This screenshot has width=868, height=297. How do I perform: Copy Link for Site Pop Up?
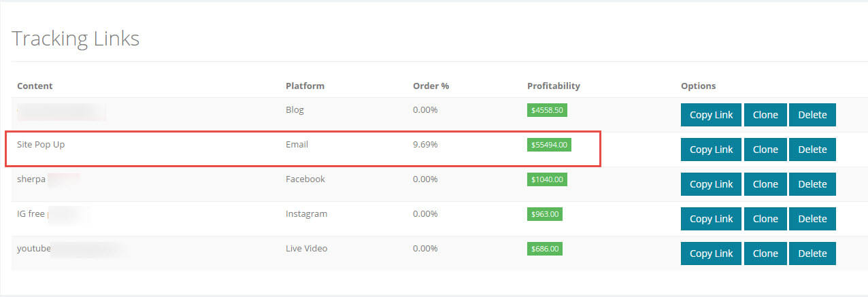click(x=711, y=150)
